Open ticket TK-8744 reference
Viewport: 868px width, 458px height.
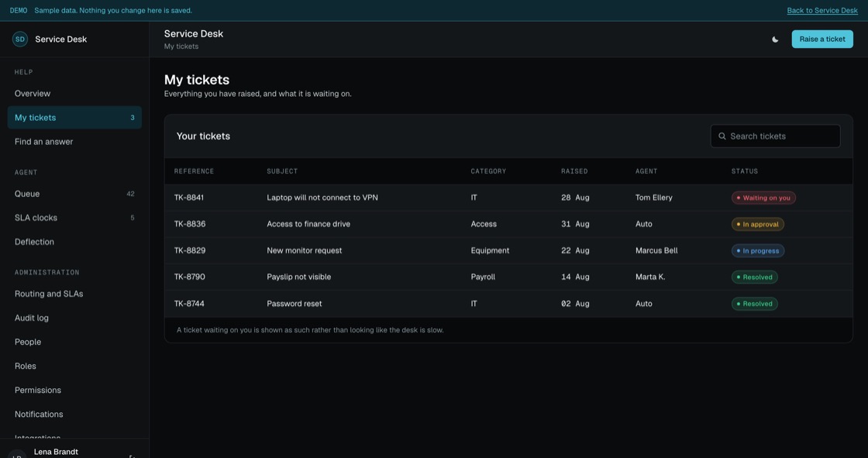tap(189, 304)
